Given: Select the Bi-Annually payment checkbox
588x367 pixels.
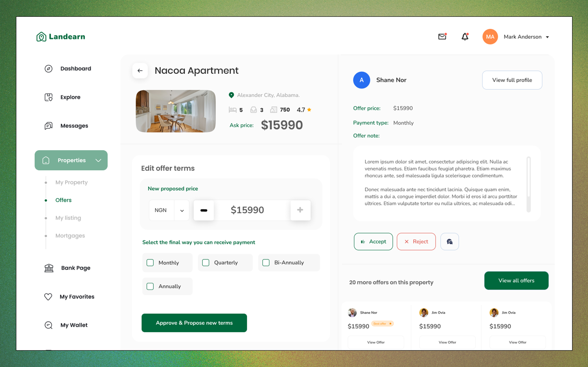Looking at the screenshot, I should coord(266,262).
